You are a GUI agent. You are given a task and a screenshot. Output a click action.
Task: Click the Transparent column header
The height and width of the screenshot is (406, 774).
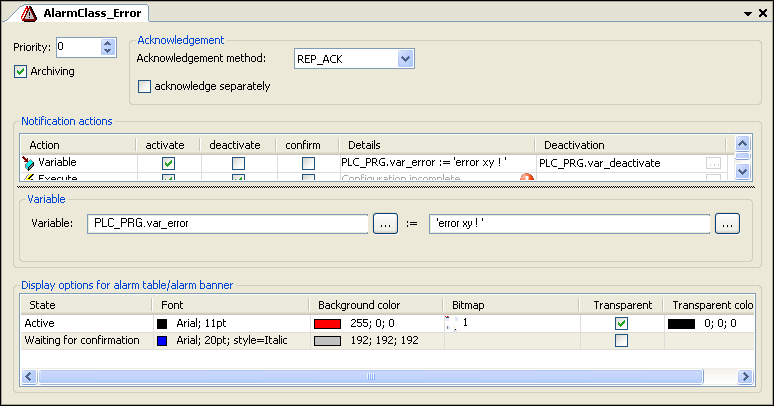621,305
